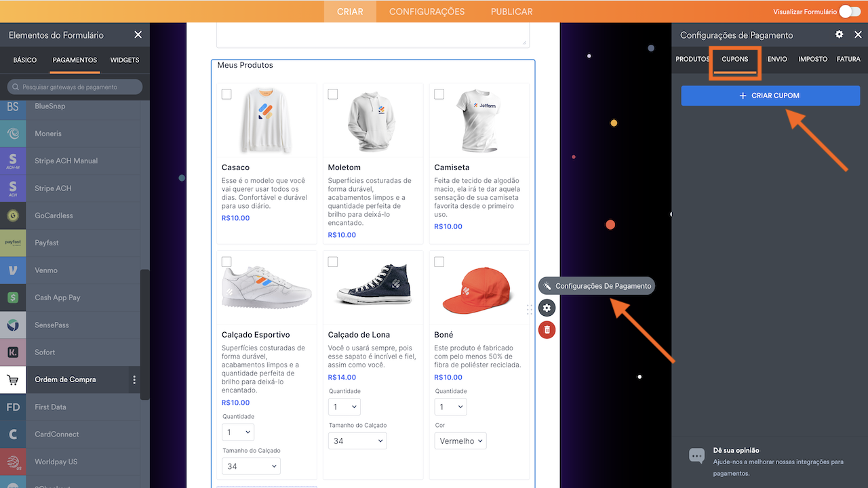868x488 pixels.
Task: Click the Worldpay US gateway label
Action: coord(56,462)
